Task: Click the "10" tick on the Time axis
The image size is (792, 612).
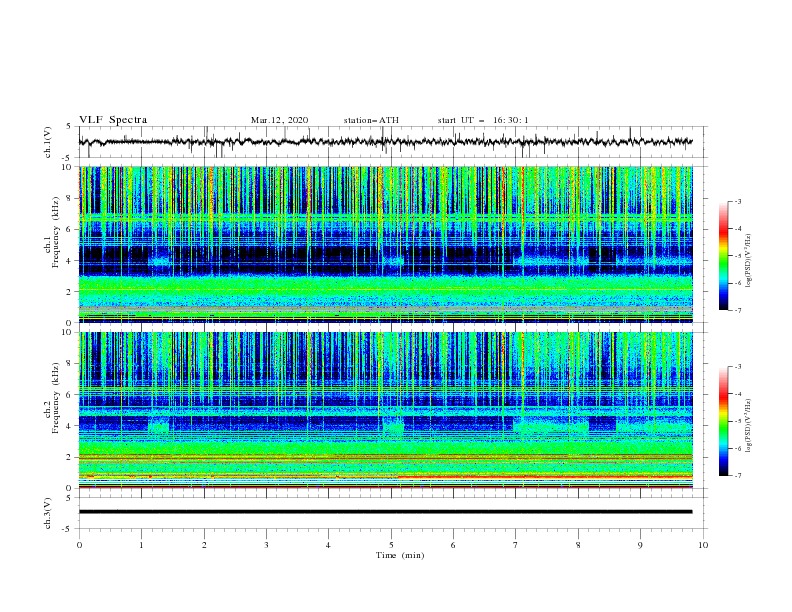Action: pyautogui.click(x=703, y=545)
